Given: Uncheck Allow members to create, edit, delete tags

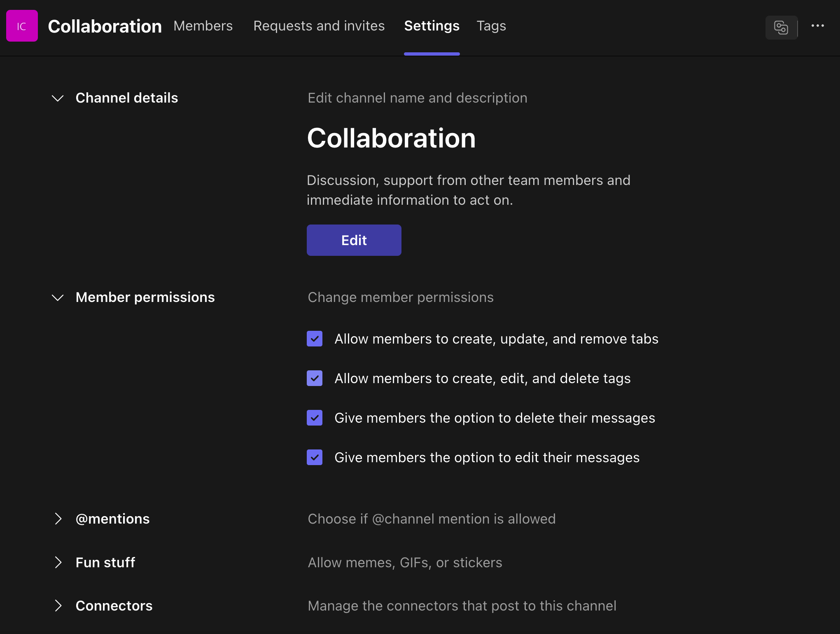Looking at the screenshot, I should [315, 378].
